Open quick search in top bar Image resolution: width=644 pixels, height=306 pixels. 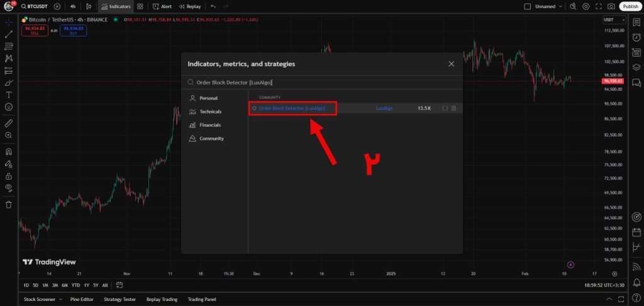point(574,6)
